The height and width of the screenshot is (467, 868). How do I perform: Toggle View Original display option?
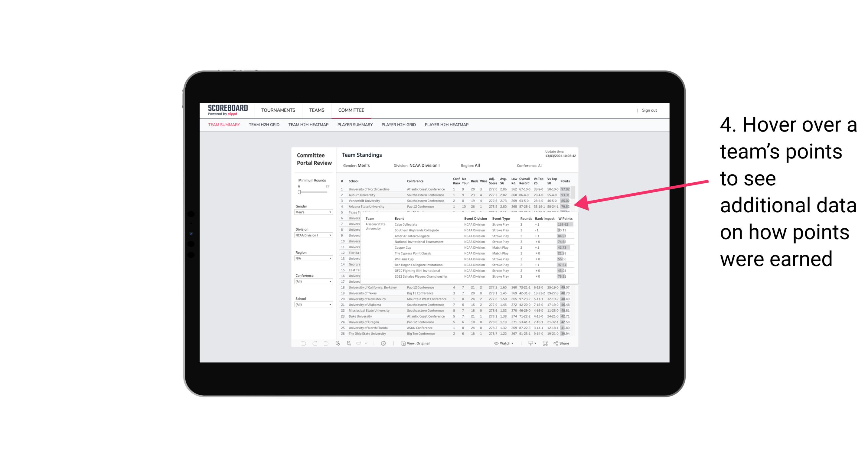(x=417, y=343)
